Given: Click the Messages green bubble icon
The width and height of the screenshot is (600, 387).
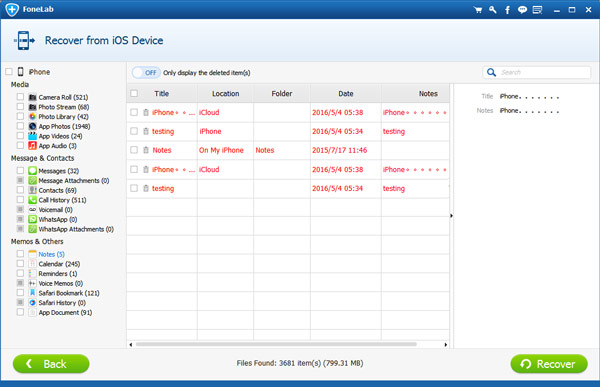Looking at the screenshot, I should [33, 171].
